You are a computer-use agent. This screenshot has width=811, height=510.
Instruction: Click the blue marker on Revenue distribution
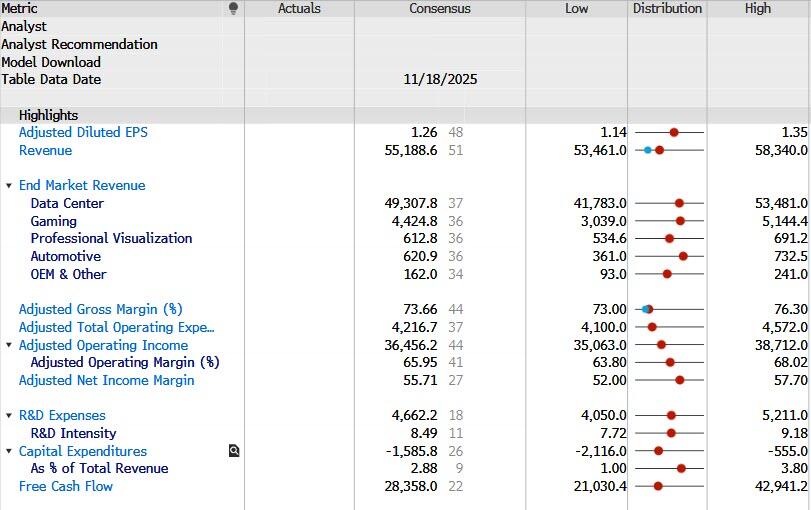(x=648, y=151)
